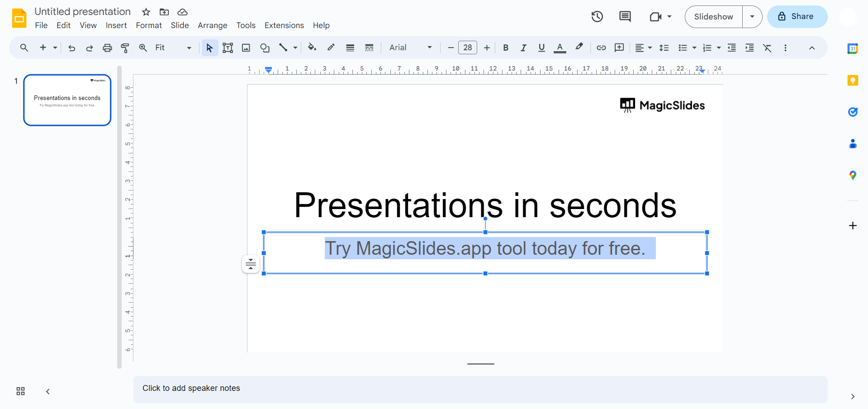Open the fill color paint bucket

(312, 48)
